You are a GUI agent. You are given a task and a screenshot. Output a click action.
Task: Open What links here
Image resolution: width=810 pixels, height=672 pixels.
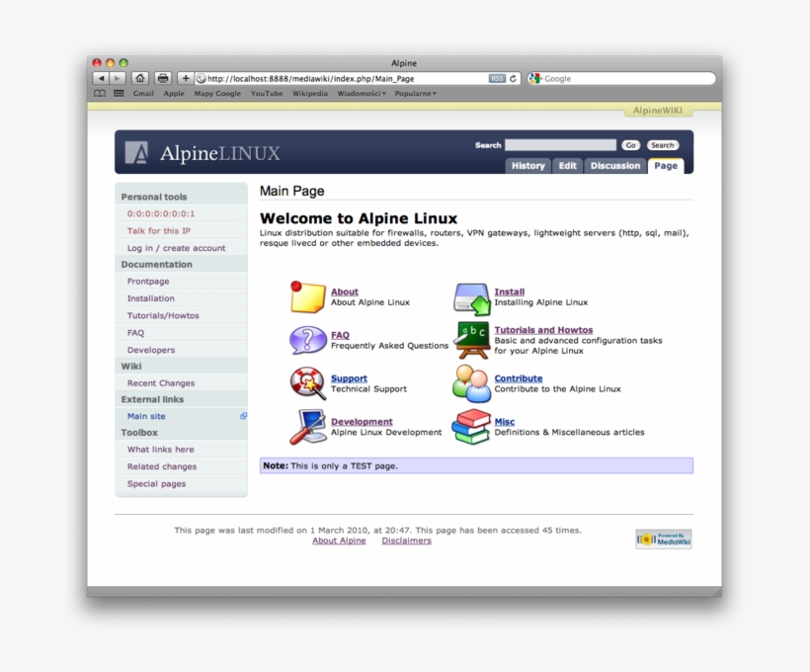click(161, 450)
